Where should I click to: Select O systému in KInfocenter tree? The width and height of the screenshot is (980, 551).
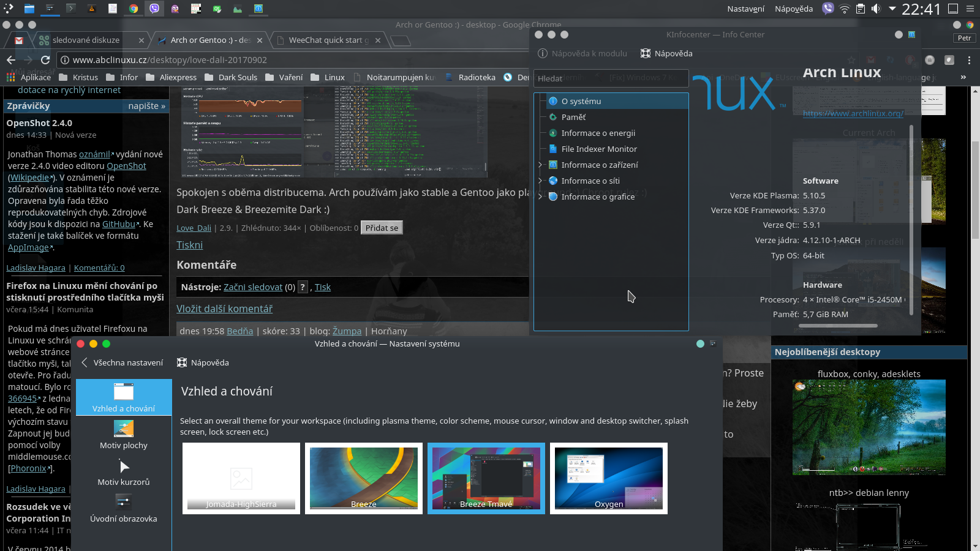point(617,101)
